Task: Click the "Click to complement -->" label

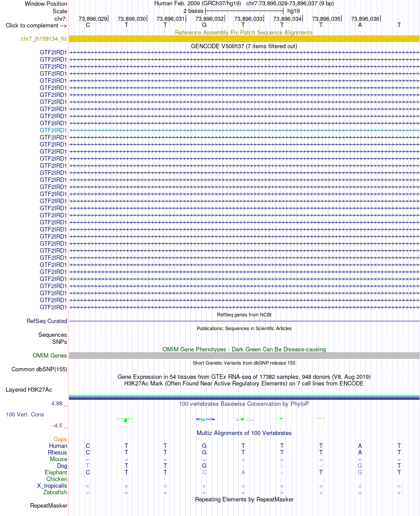Action: pyautogui.click(x=36, y=25)
